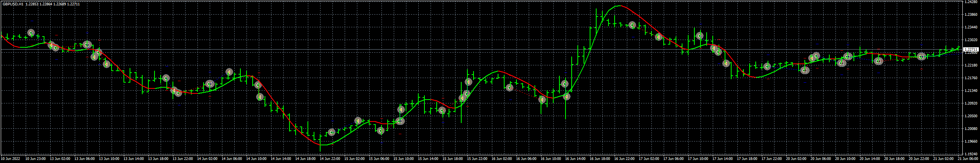Click the 1.23020 price axis label
980x163 pixels.
click(970, 40)
